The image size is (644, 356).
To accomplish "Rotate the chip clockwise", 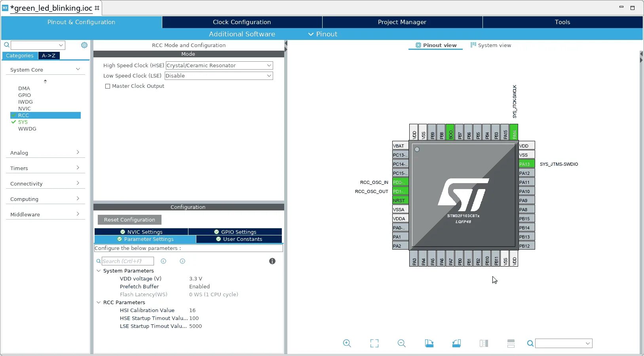I will 429,343.
